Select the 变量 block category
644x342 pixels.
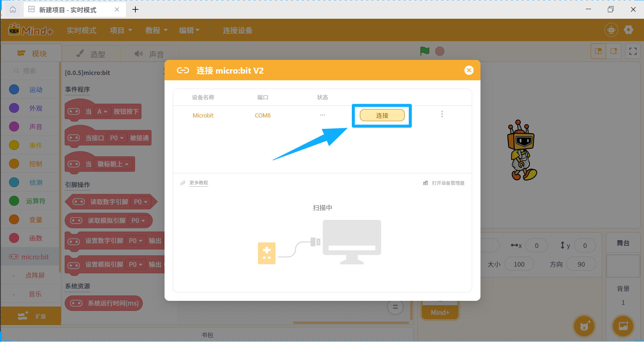point(30,220)
